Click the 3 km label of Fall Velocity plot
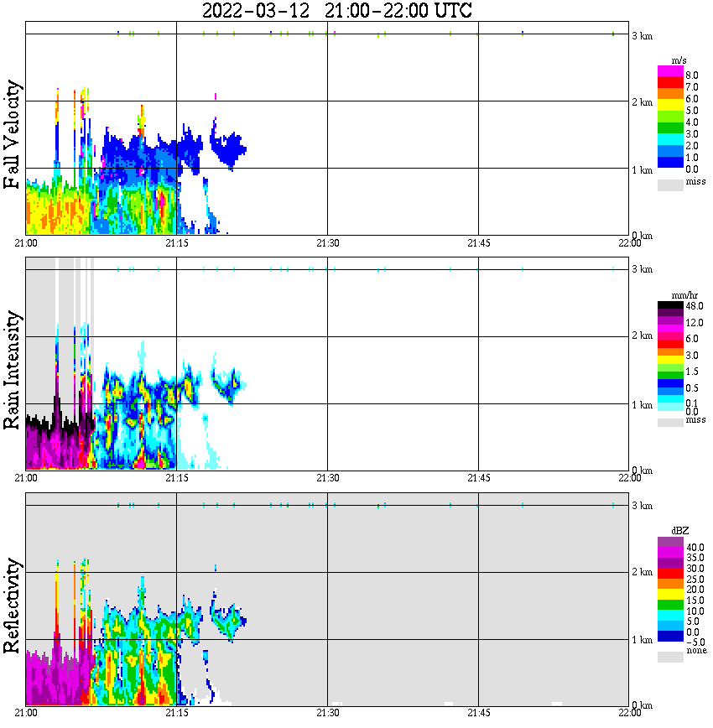This screenshot has height=728, width=713. [x=642, y=36]
